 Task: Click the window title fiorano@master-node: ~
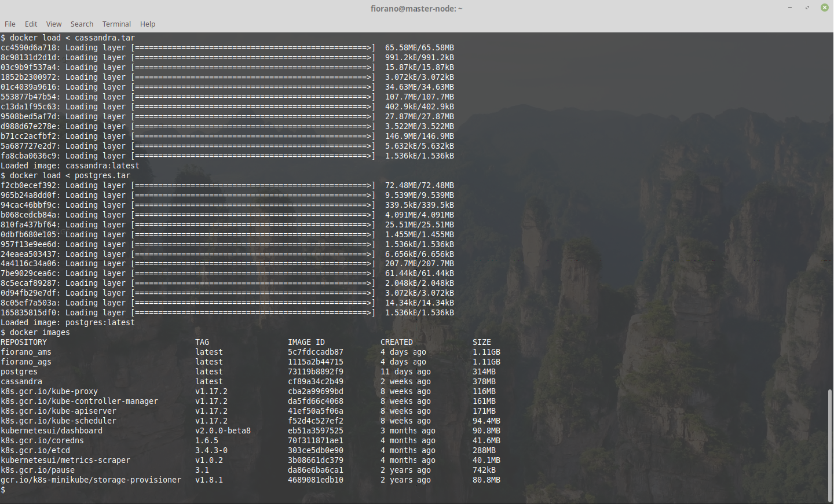tap(416, 8)
